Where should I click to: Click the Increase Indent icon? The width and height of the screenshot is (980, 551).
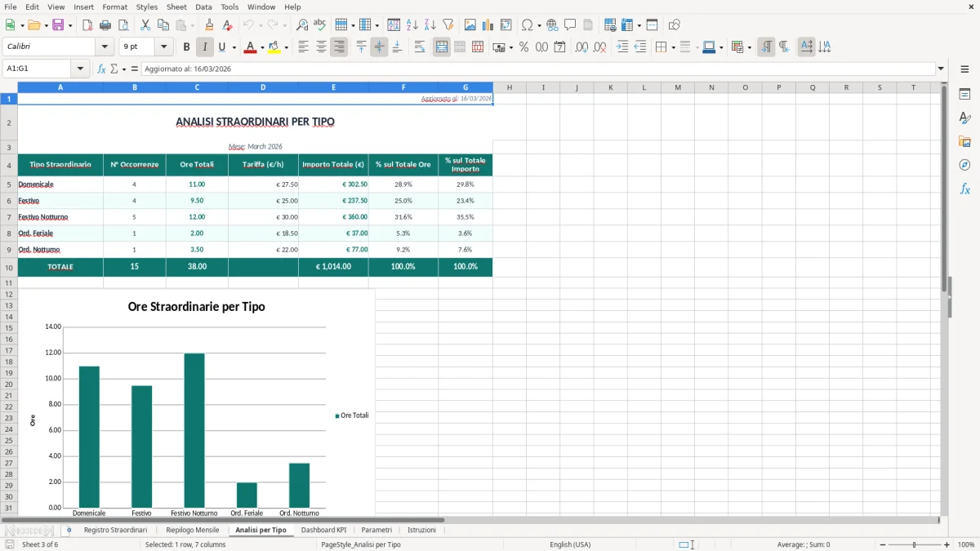tap(622, 47)
